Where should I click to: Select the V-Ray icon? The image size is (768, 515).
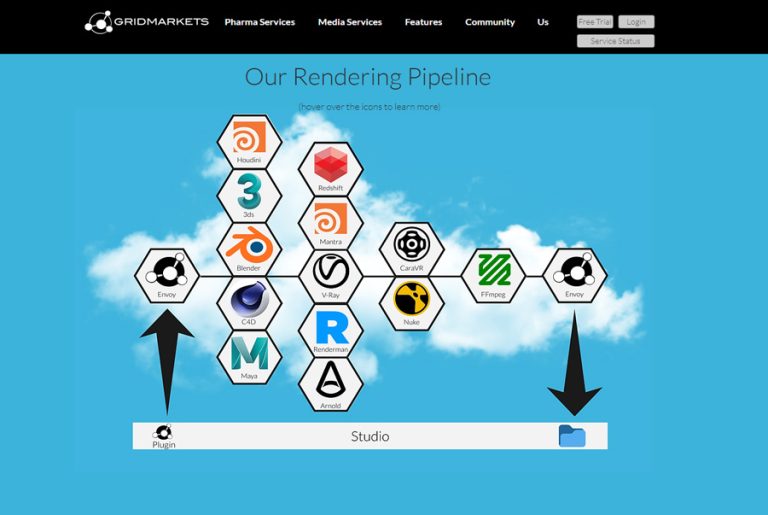click(x=330, y=273)
